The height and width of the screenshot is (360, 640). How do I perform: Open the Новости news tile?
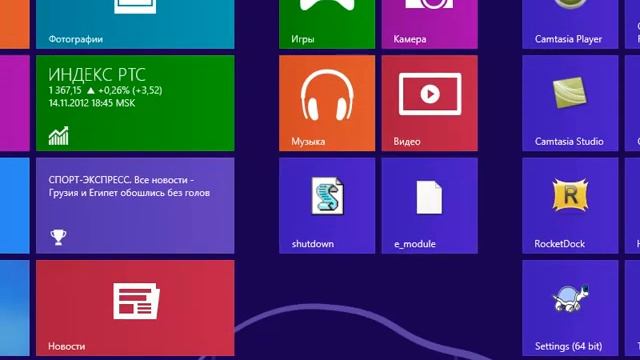coord(135,308)
